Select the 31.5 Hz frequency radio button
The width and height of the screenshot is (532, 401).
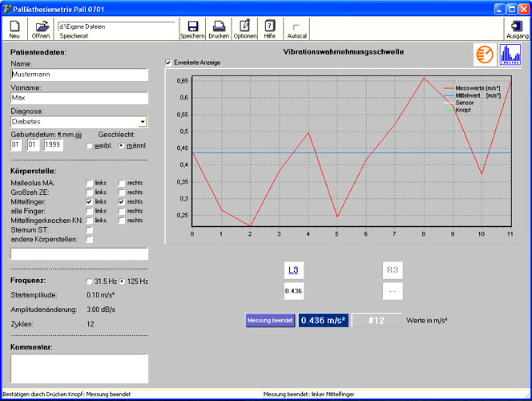[x=89, y=282]
